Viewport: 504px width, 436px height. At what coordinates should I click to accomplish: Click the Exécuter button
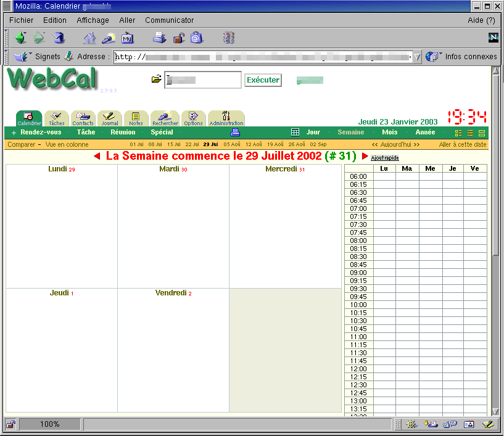(263, 80)
